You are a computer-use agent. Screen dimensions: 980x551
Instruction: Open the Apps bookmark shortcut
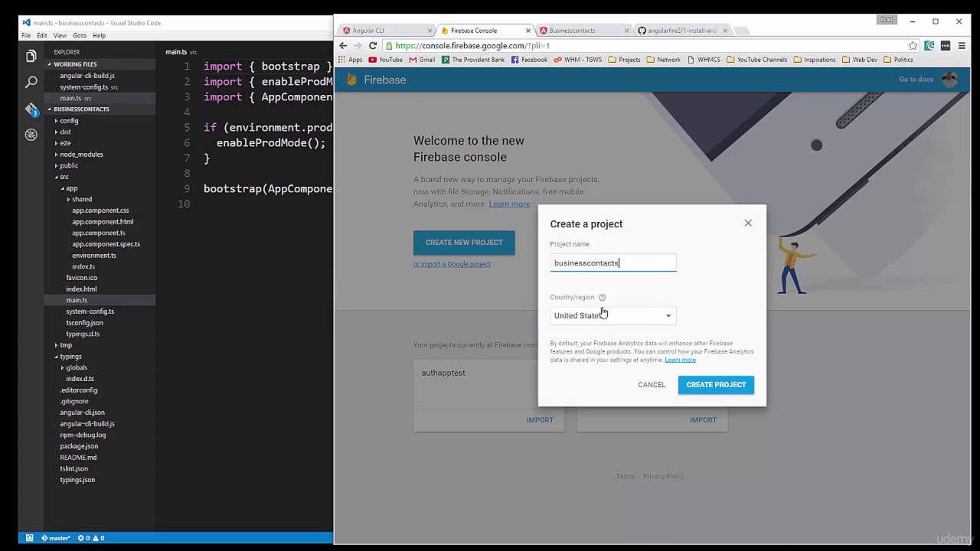click(x=351, y=60)
